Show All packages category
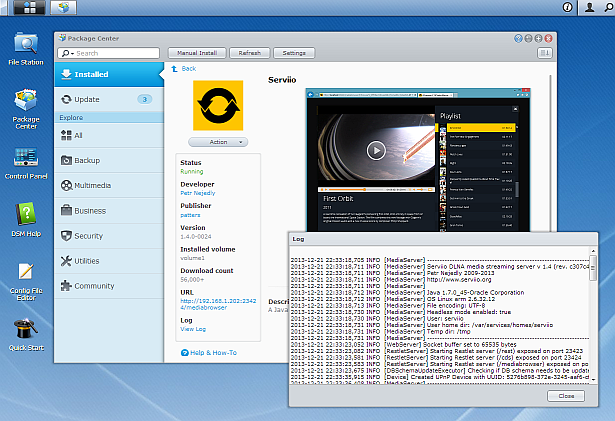 (109, 135)
